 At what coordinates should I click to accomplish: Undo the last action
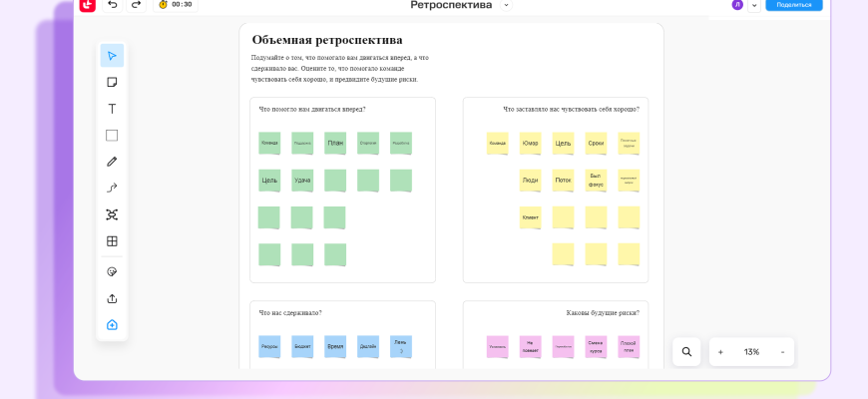[112, 5]
